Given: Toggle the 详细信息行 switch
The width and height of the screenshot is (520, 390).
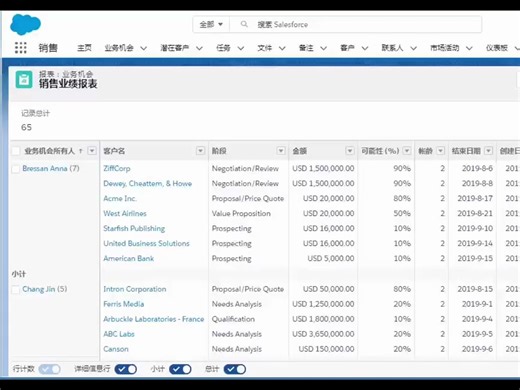Looking at the screenshot, I should coord(126,369).
